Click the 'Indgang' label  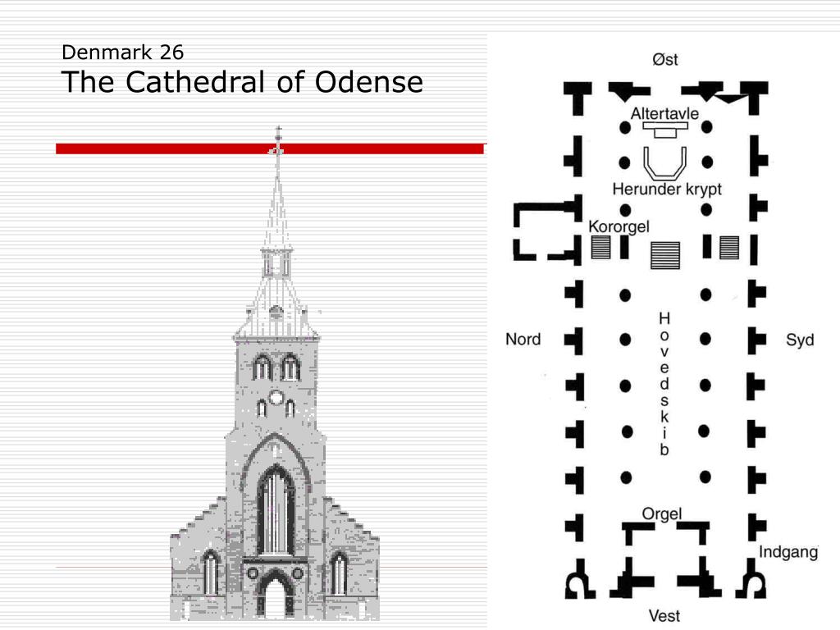788,552
